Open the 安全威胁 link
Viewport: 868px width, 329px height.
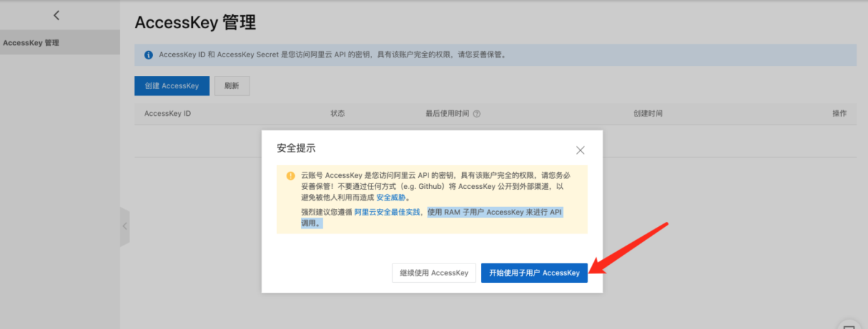pos(391,197)
